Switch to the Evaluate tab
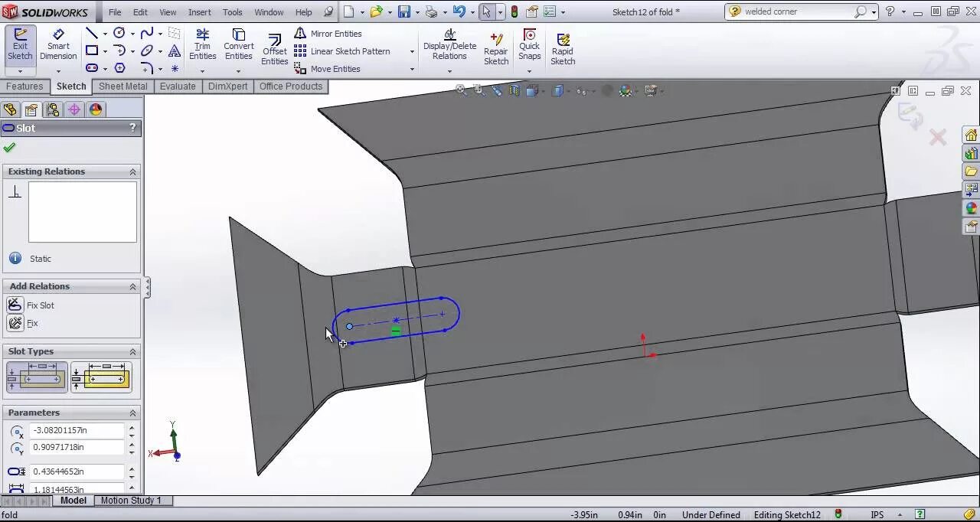Image resolution: width=980 pixels, height=522 pixels. pos(178,86)
